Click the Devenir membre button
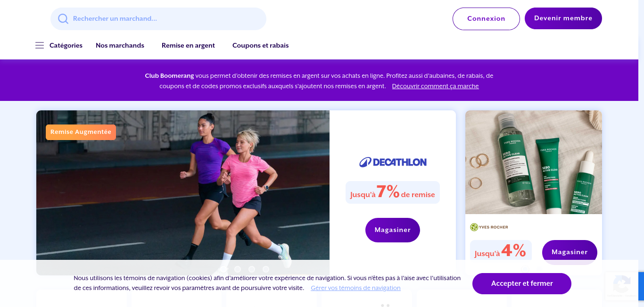This screenshot has height=307, width=644. [563, 18]
